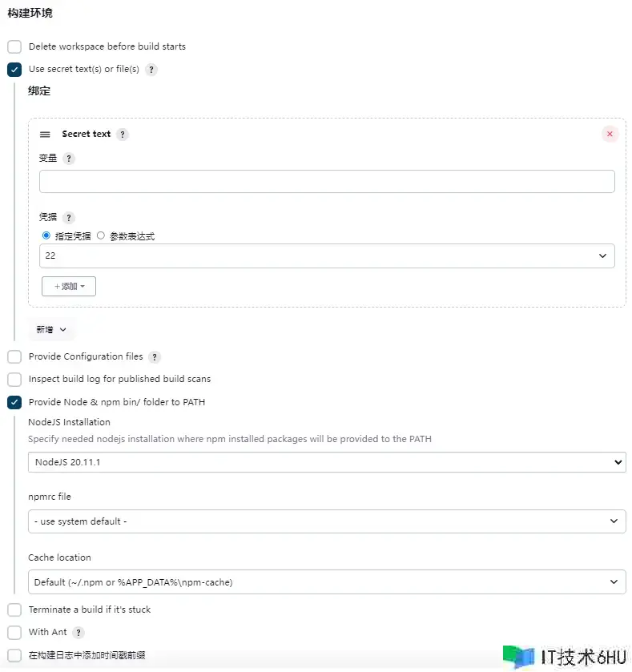Click help icon beside Use secret text(s)
Viewport: 632px width, 672px height.
coord(151,70)
